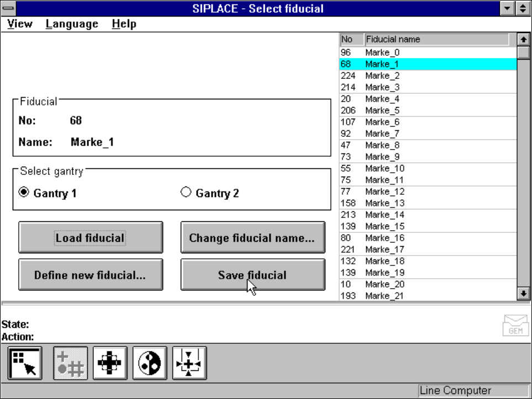The width and height of the screenshot is (532, 399).
Task: Select Marke_10 in the fiducial list
Action: (385, 168)
